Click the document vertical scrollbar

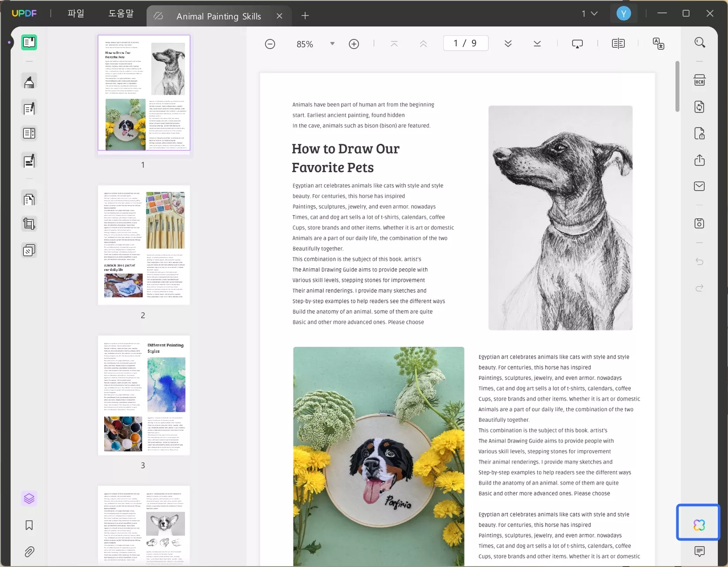[x=677, y=86]
